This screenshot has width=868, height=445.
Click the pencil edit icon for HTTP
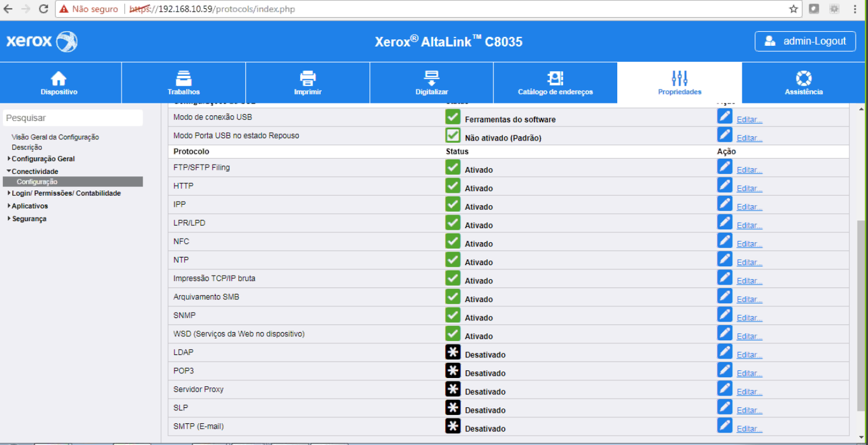tap(725, 186)
